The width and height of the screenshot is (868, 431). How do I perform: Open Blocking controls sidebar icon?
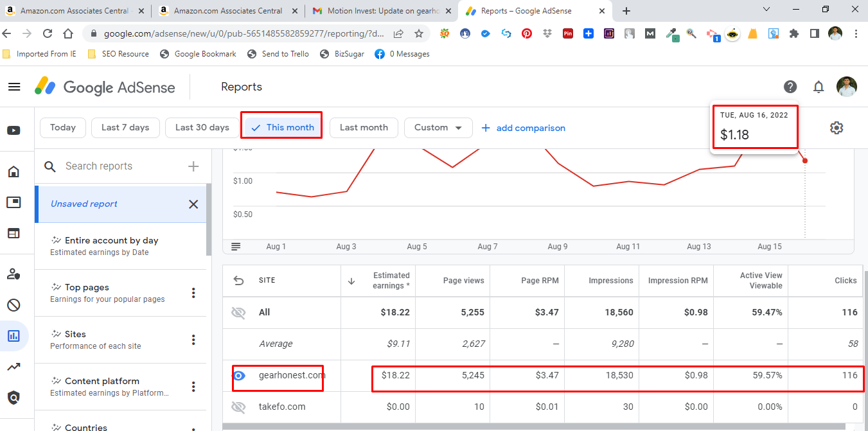(x=13, y=305)
